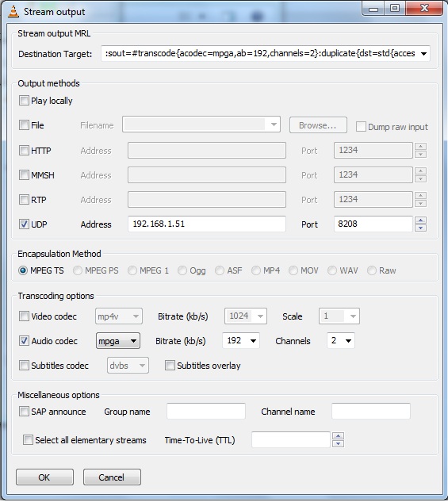Enable Video codec transcoding

tap(24, 316)
